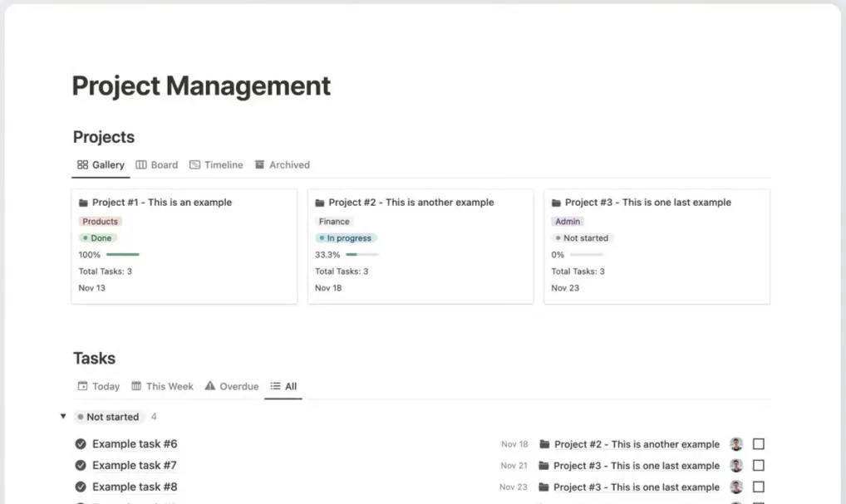This screenshot has height=504, width=846.
Task: Click the assignee avatar on Example task #8 row
Action: click(x=735, y=487)
